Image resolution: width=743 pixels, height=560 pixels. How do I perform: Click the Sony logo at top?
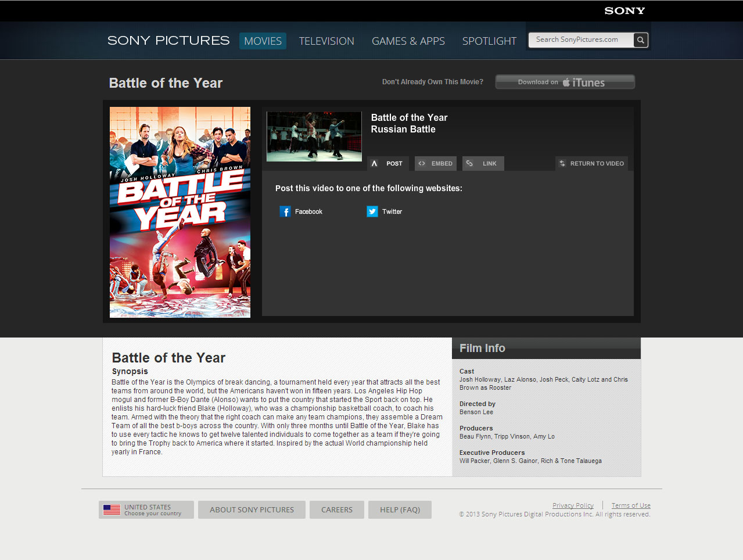624,10
